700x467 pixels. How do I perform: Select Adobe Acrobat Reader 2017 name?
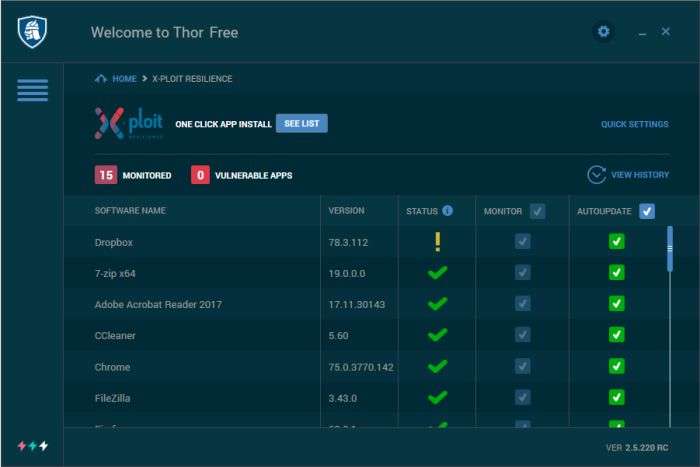pyautogui.click(x=158, y=304)
